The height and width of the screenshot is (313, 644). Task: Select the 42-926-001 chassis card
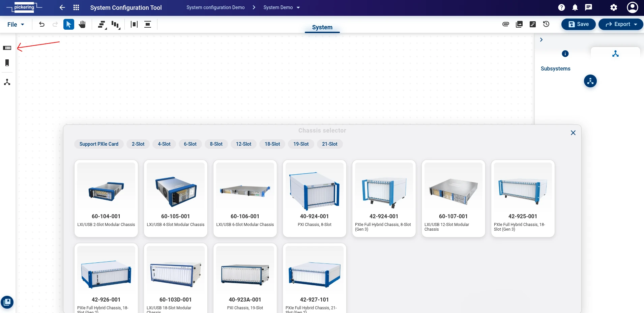(x=106, y=278)
